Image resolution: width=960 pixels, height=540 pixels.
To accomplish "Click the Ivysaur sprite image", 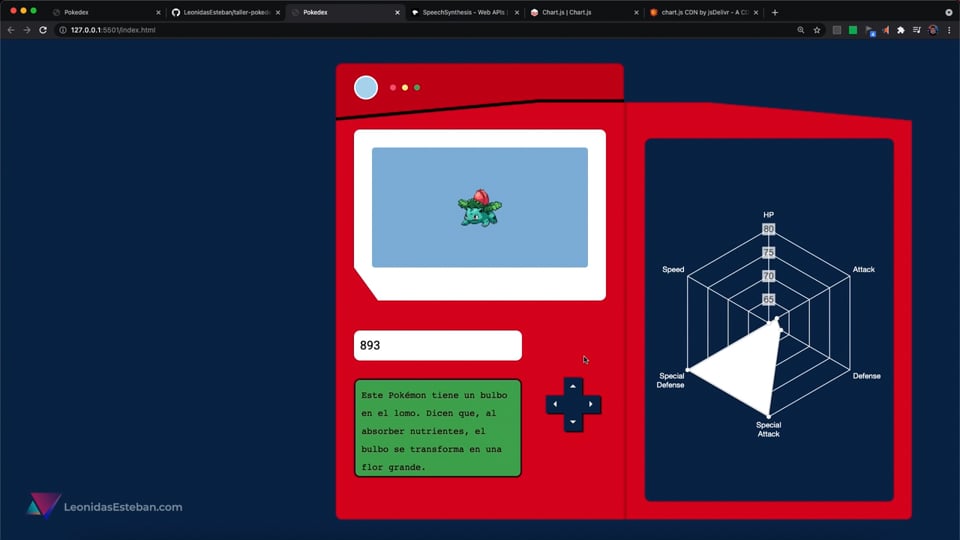I will (x=480, y=207).
